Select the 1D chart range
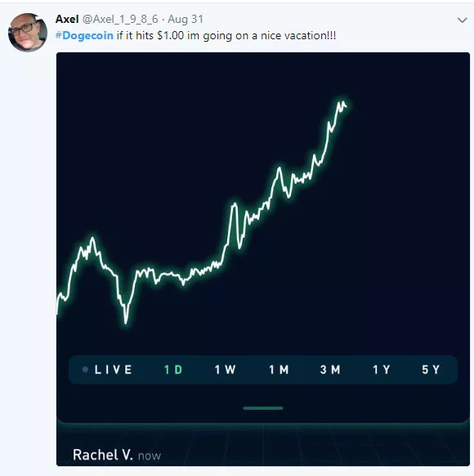 pos(173,370)
